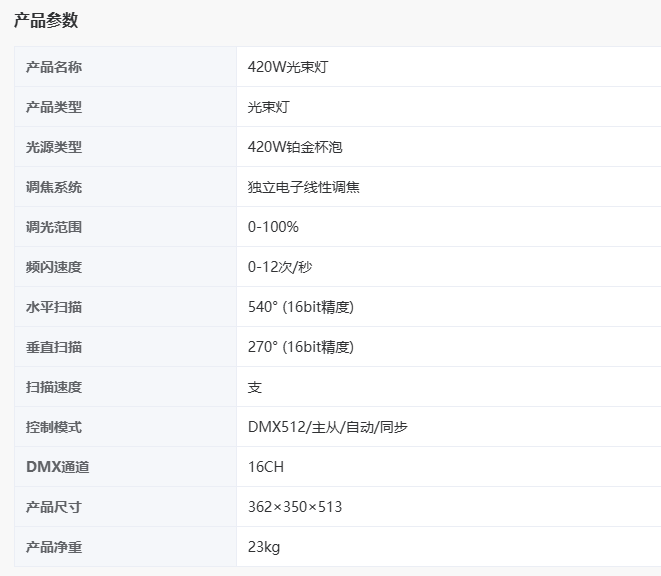Select the 产品名称 label cell
The width and height of the screenshot is (661, 576).
click(54, 67)
